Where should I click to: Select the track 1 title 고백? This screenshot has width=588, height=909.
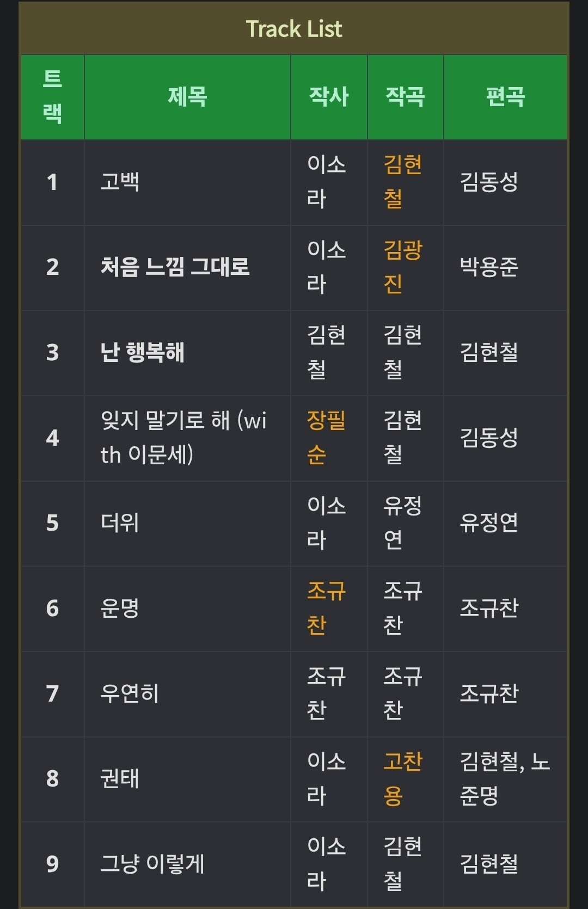click(x=120, y=181)
